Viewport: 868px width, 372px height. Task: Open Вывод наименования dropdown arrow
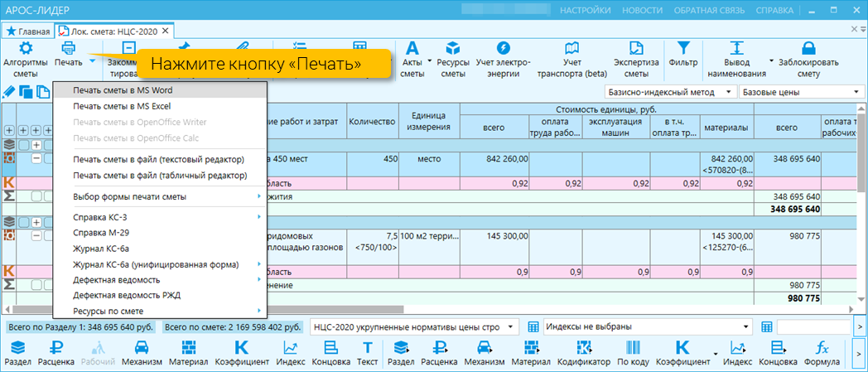click(771, 61)
